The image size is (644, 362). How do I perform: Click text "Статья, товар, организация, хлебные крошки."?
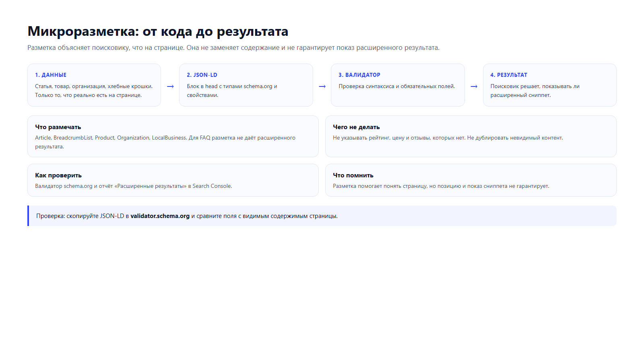coord(94,86)
